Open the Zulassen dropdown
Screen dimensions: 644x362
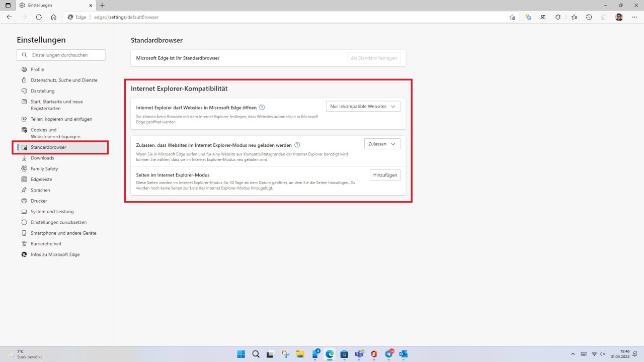pyautogui.click(x=382, y=144)
